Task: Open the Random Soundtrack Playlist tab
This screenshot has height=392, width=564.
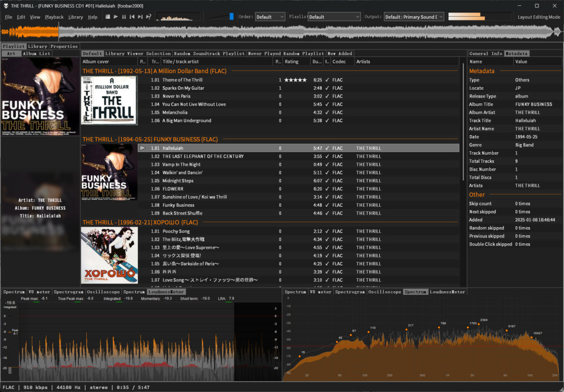Action: coord(209,54)
